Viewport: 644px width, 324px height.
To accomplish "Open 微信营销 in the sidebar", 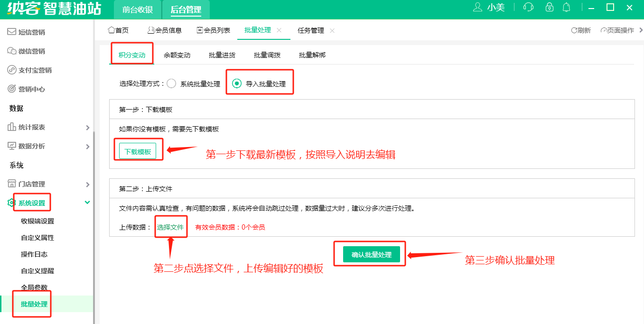I will (x=32, y=51).
